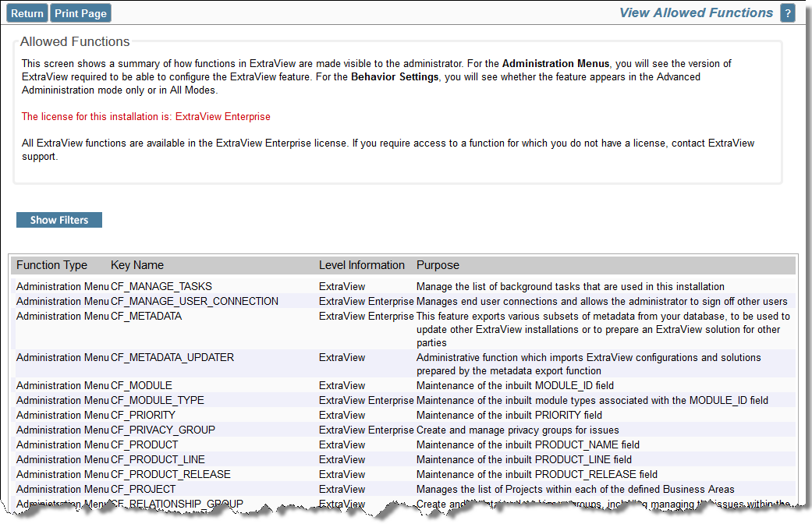The image size is (812, 524).
Task: Select ExtraView level in CF_MANAGE_TASKS row
Action: pyautogui.click(x=342, y=286)
